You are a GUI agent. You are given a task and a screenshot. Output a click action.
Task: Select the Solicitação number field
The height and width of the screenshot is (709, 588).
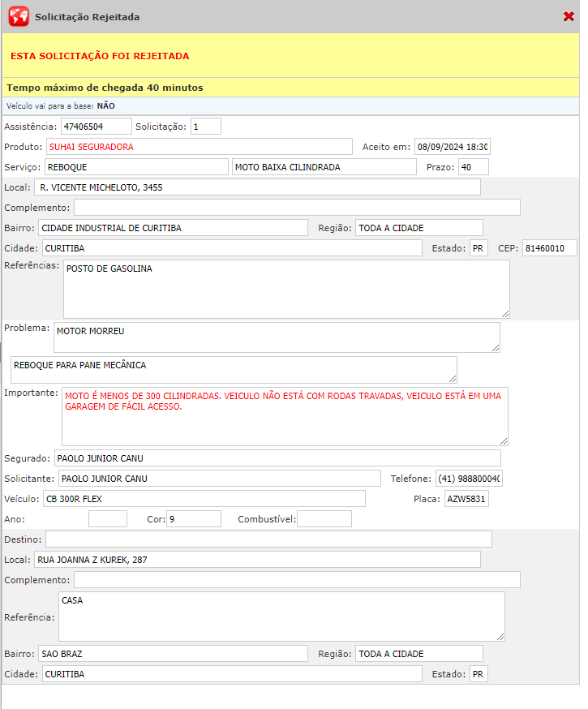(x=205, y=127)
